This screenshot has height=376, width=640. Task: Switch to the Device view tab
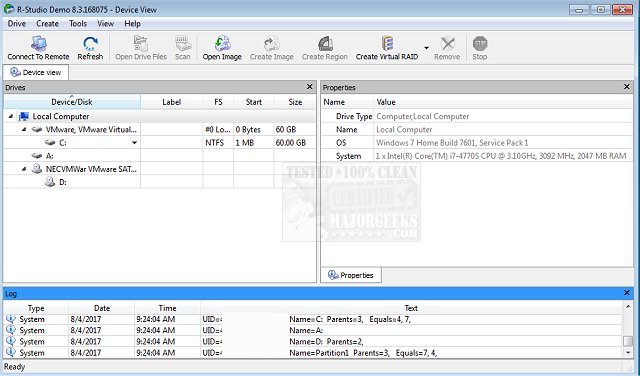[x=36, y=72]
